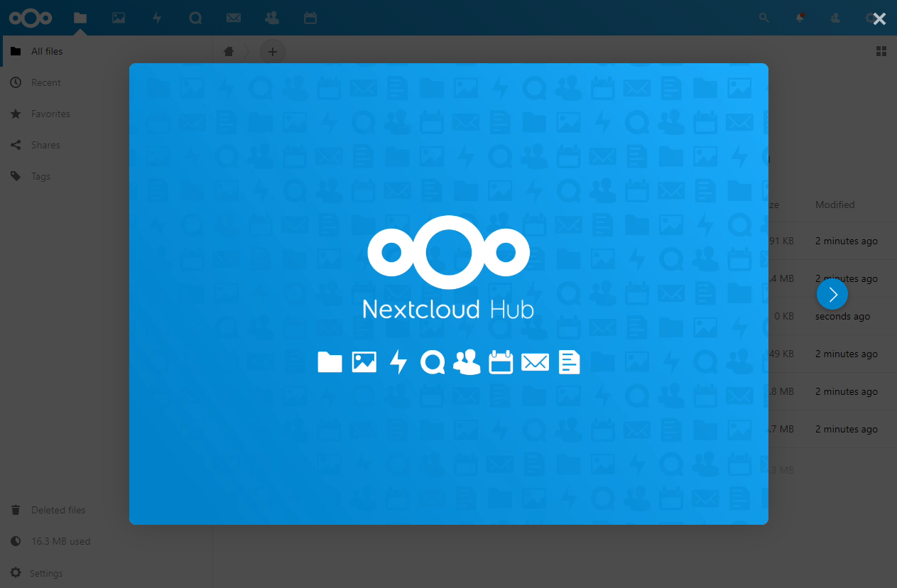Viewport: 897px width, 588px height.
Task: Open the Files app from the top bar
Action: (80, 18)
